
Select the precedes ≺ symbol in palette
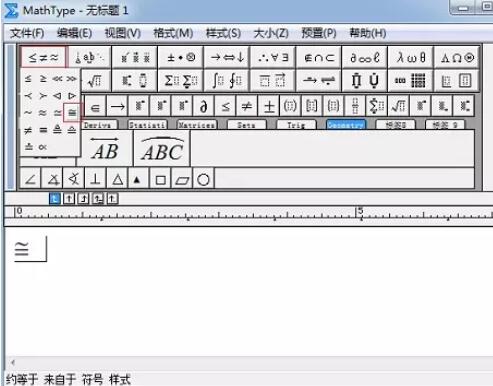(x=28, y=96)
